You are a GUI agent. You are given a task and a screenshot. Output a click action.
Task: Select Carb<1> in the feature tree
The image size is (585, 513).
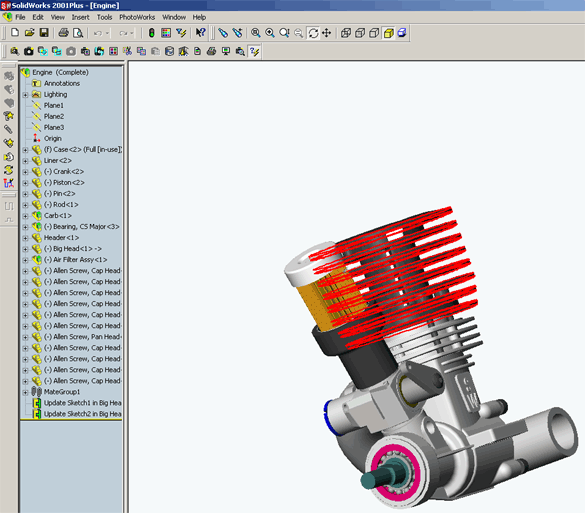point(57,216)
